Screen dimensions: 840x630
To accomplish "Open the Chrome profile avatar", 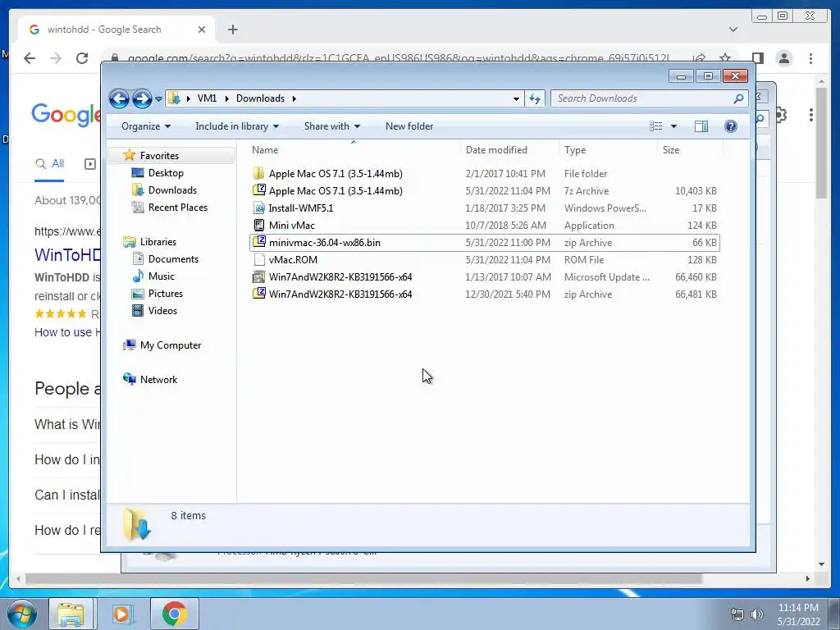I will pos(784,58).
